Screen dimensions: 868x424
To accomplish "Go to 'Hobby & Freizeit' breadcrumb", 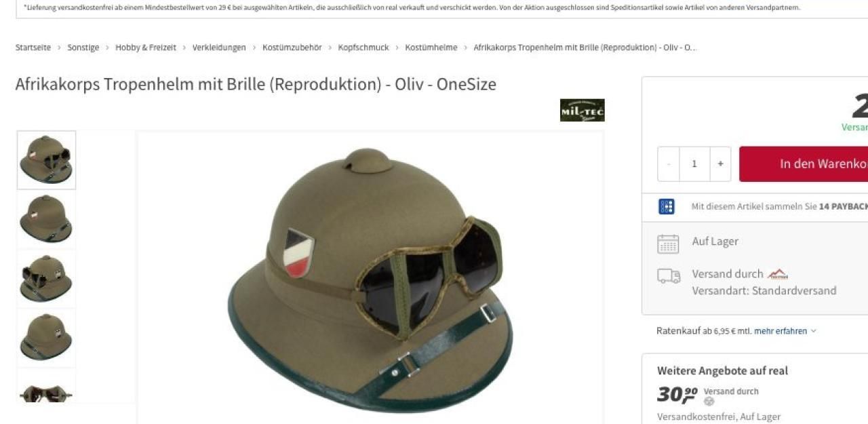I will click(x=146, y=47).
